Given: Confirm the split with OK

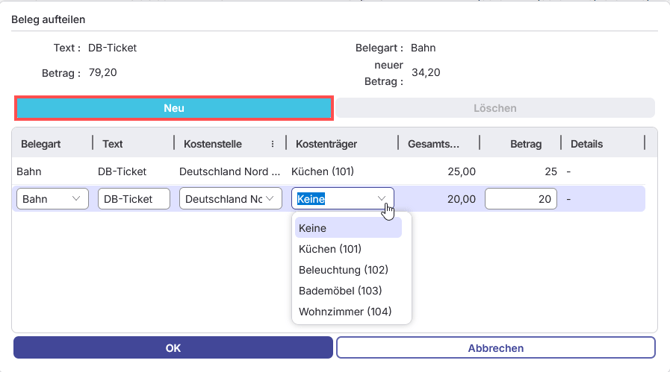Looking at the screenshot, I should (173, 348).
